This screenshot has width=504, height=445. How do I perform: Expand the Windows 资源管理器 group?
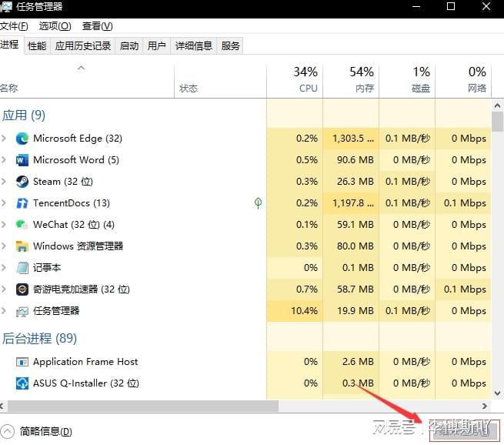[4, 246]
